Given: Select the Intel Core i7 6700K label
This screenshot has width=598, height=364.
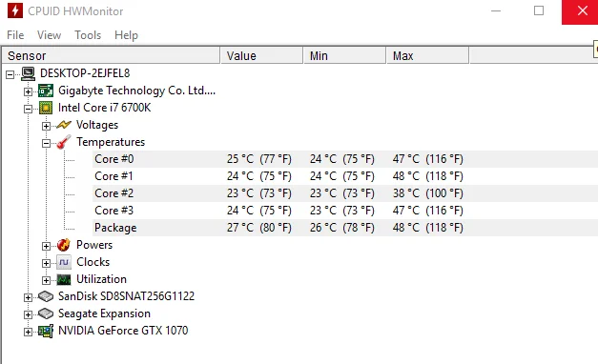Looking at the screenshot, I should point(104,108).
